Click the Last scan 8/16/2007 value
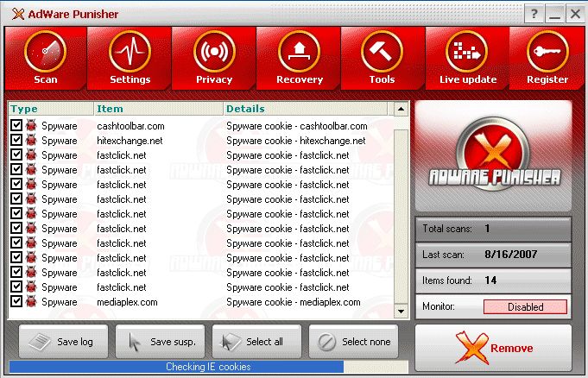This screenshot has width=588, height=378. point(511,255)
